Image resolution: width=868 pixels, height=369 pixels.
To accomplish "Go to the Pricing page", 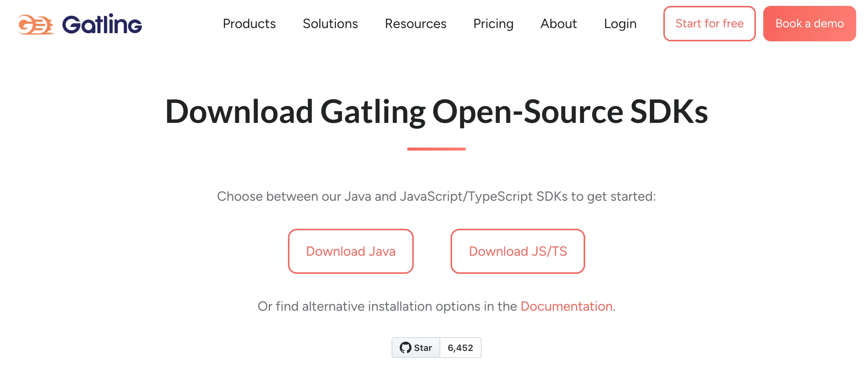I will coord(493,24).
